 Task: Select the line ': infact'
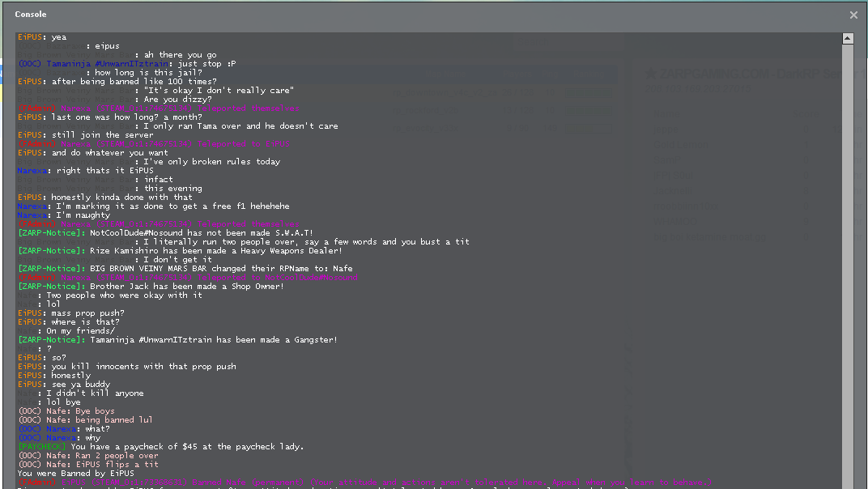(x=96, y=179)
